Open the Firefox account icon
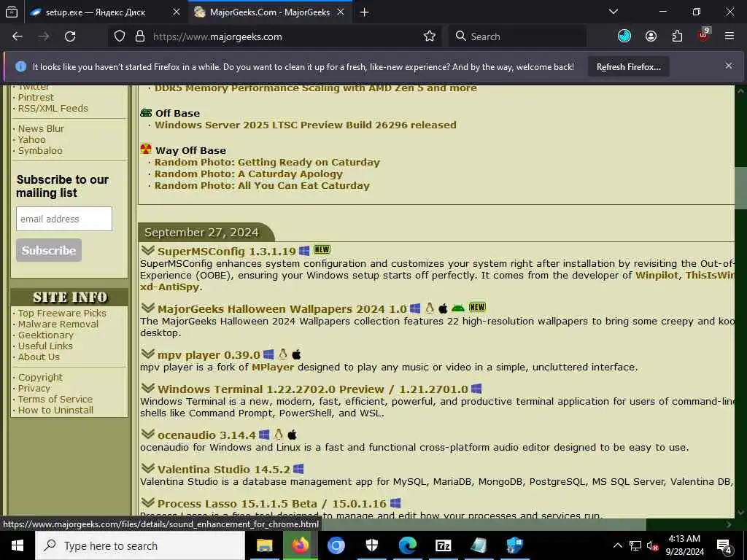The width and height of the screenshot is (747, 560). 651,36
